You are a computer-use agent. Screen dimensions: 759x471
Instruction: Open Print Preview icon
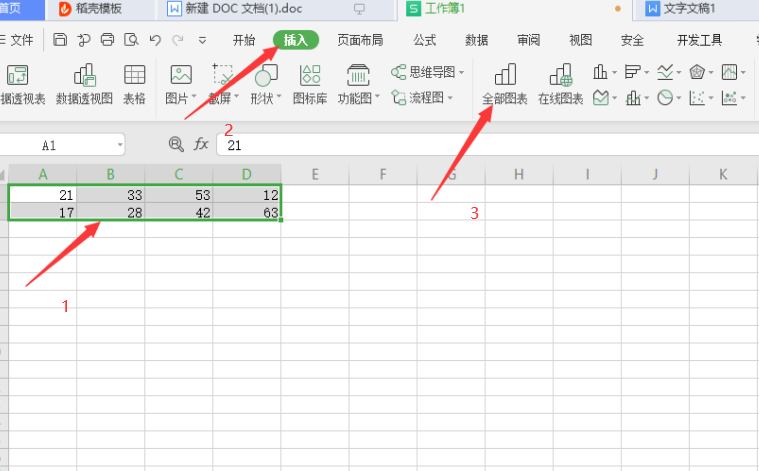[131, 40]
